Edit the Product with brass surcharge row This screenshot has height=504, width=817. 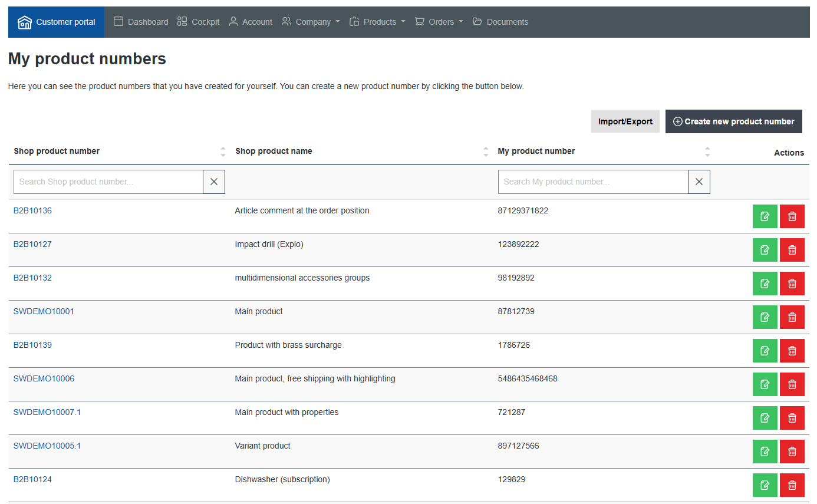click(765, 351)
